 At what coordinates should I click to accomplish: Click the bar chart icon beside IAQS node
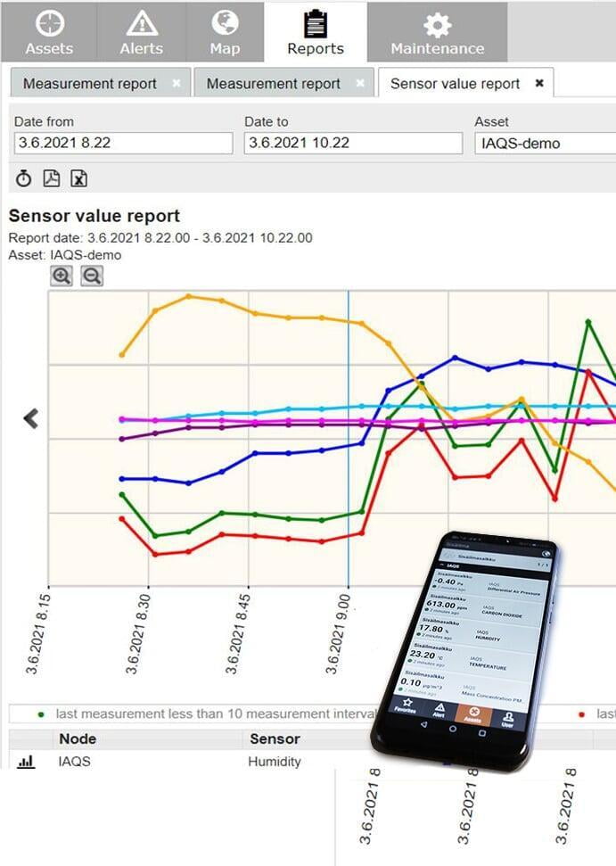pyautogui.click(x=26, y=762)
